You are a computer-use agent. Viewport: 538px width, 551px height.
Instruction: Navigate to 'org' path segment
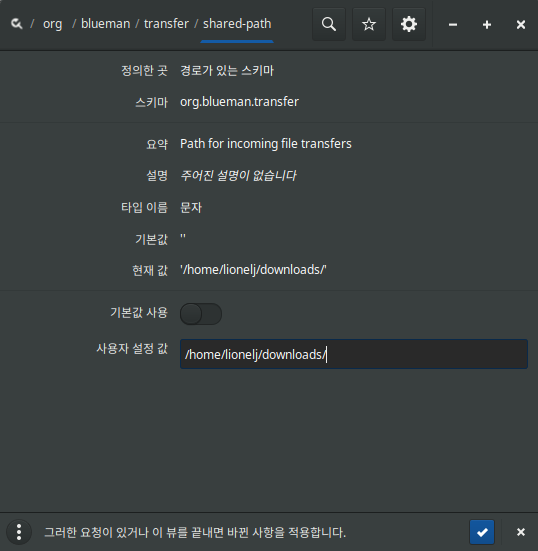click(x=53, y=24)
